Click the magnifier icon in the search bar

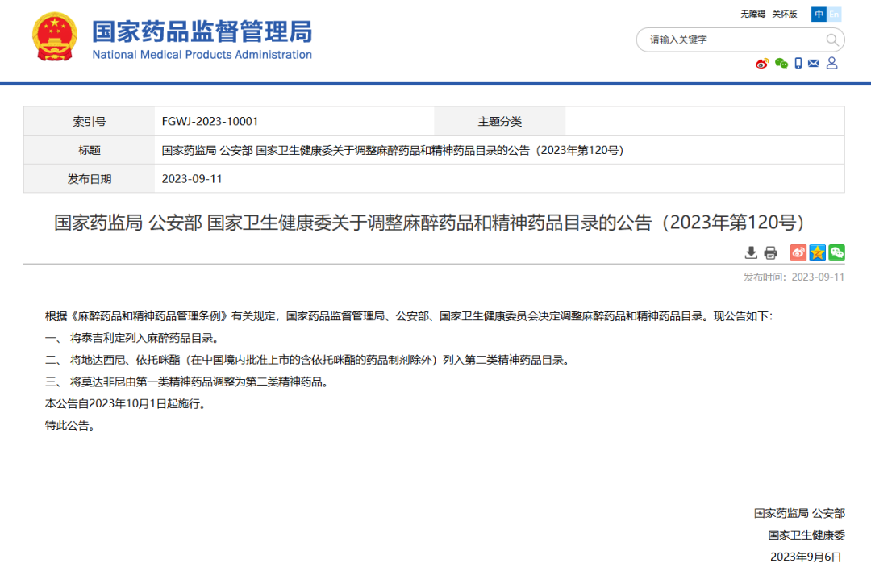coord(832,40)
